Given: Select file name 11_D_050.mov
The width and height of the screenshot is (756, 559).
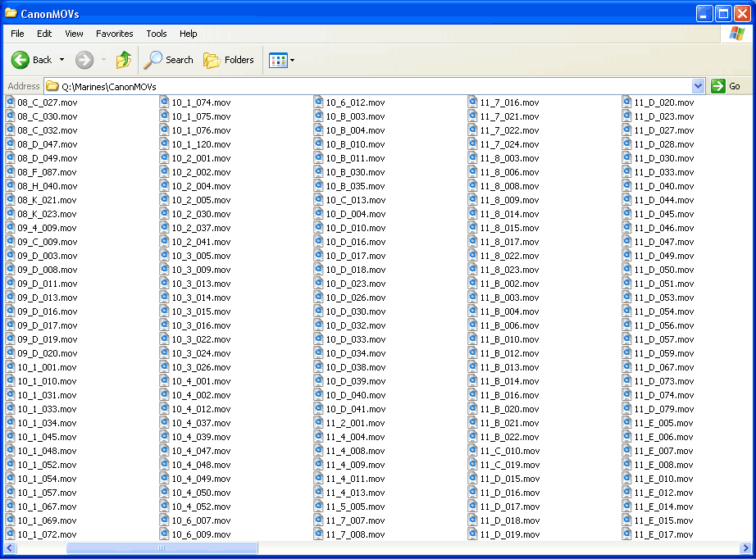Looking at the screenshot, I should 664,270.
